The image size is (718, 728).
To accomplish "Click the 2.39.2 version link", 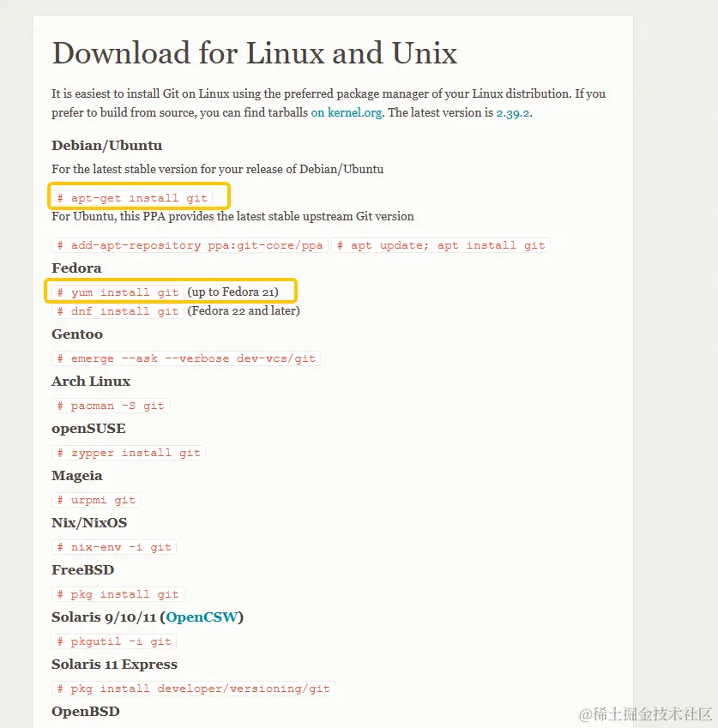I will (x=513, y=113).
